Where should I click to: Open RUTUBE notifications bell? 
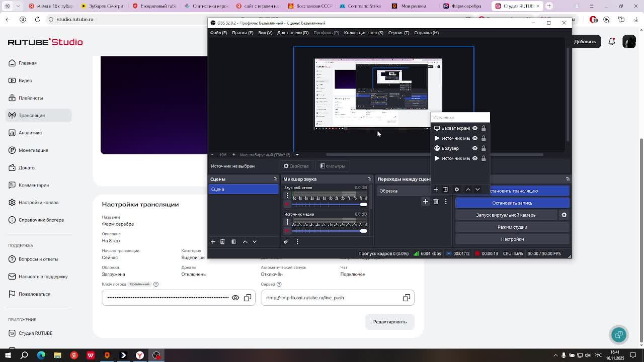coord(612,42)
